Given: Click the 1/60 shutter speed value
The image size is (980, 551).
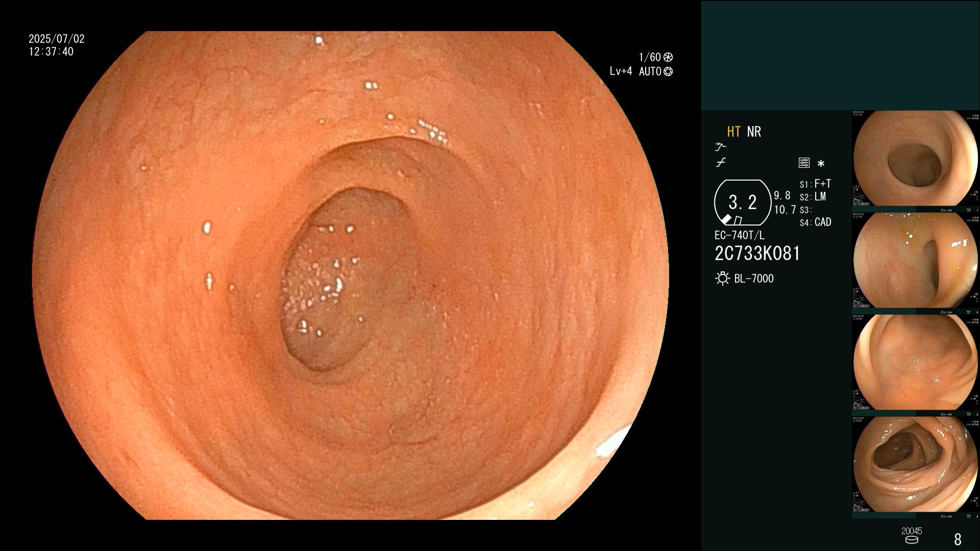Looking at the screenshot, I should point(650,57).
